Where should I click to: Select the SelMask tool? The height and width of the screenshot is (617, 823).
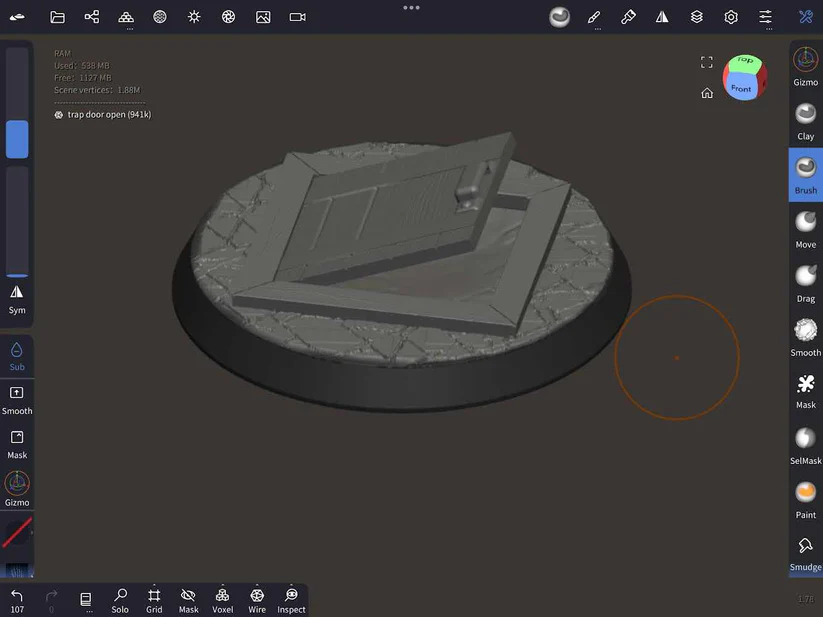(x=806, y=446)
